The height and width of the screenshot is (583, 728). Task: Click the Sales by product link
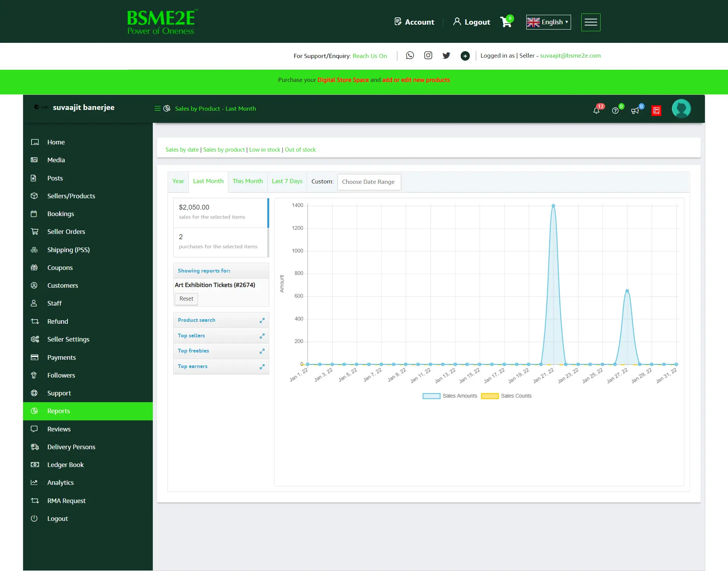224,150
